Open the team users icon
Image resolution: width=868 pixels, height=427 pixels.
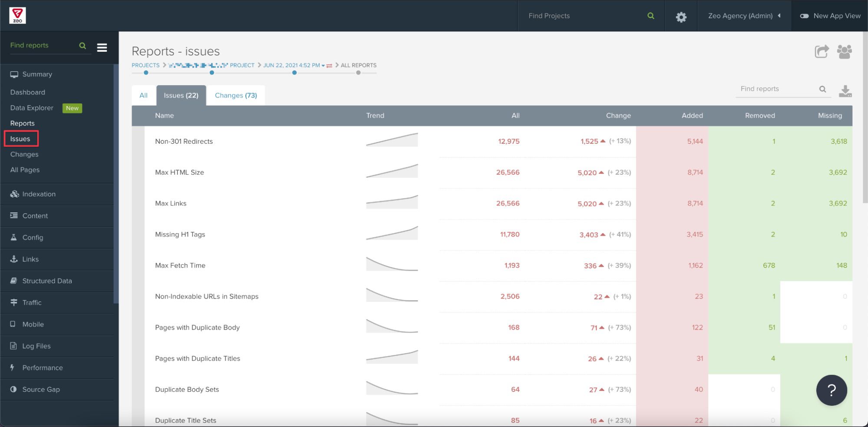[844, 52]
